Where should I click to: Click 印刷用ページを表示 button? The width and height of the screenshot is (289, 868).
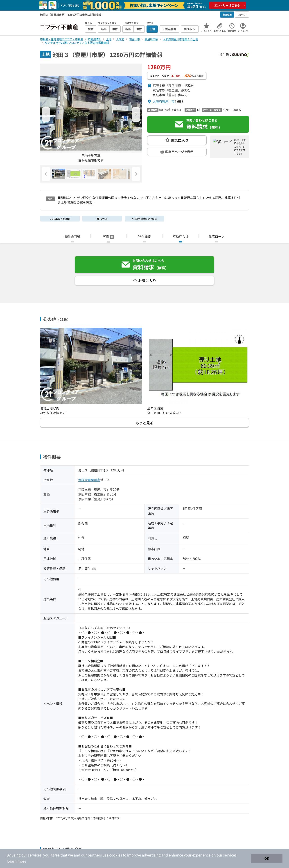pyautogui.click(x=177, y=152)
